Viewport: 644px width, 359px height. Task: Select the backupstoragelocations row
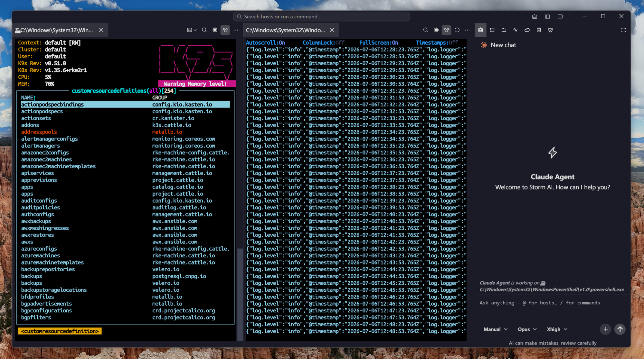[125, 290]
